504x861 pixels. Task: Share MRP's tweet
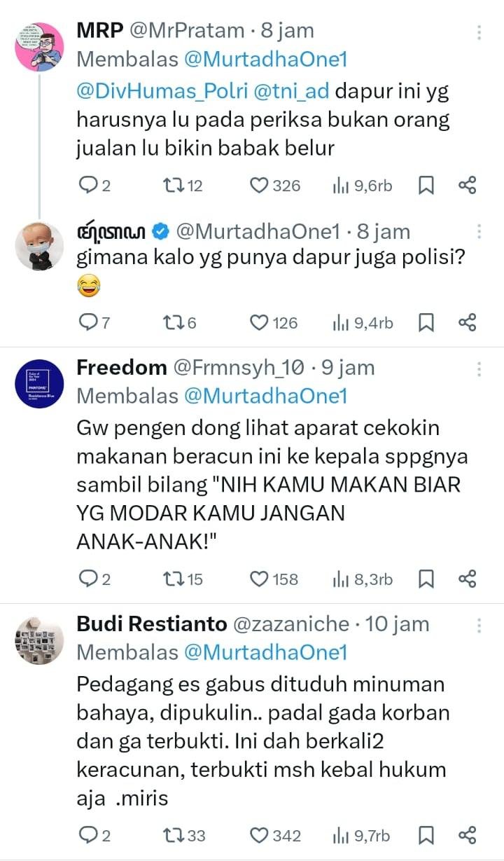coord(467,186)
